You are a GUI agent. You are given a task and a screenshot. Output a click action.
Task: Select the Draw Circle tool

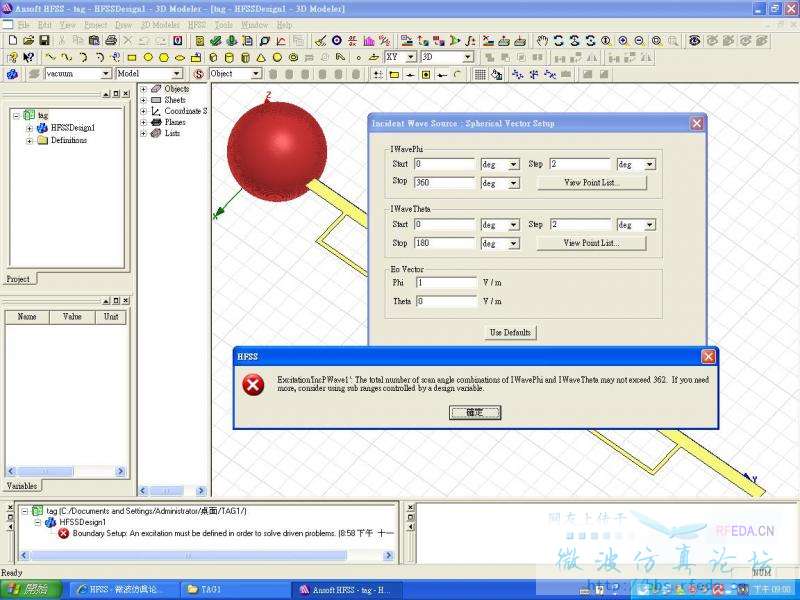[x=148, y=58]
